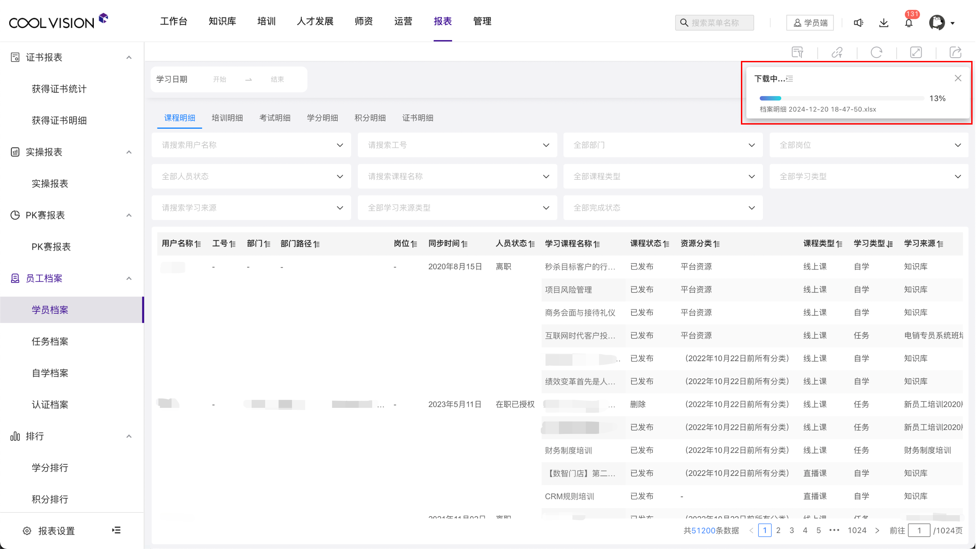The image size is (980, 549).
Task: Open the 全部部门 dropdown
Action: [663, 145]
